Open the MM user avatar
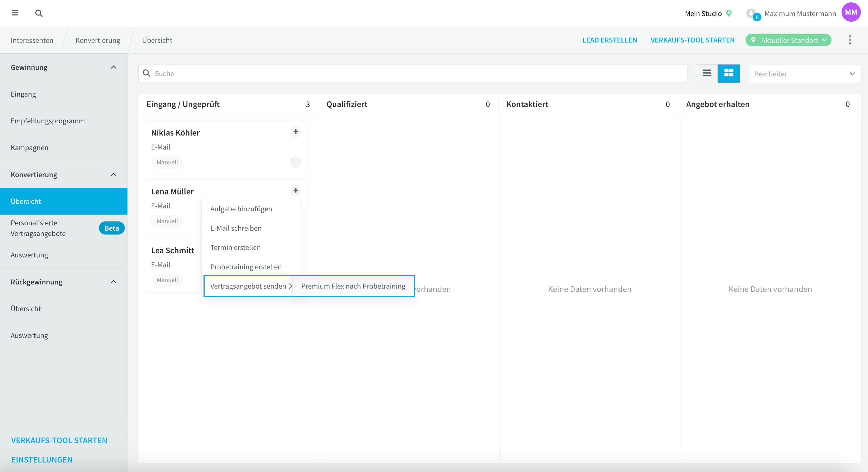The image size is (868, 472). (851, 12)
